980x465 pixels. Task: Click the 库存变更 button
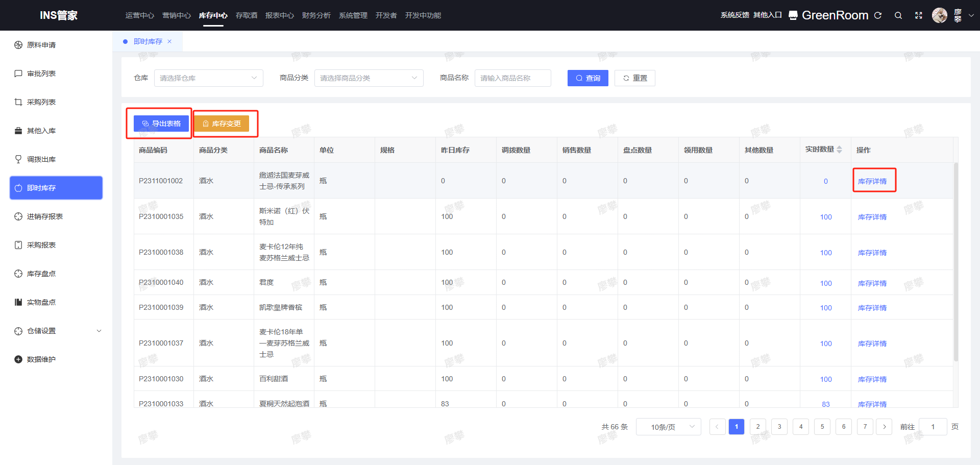tap(222, 124)
